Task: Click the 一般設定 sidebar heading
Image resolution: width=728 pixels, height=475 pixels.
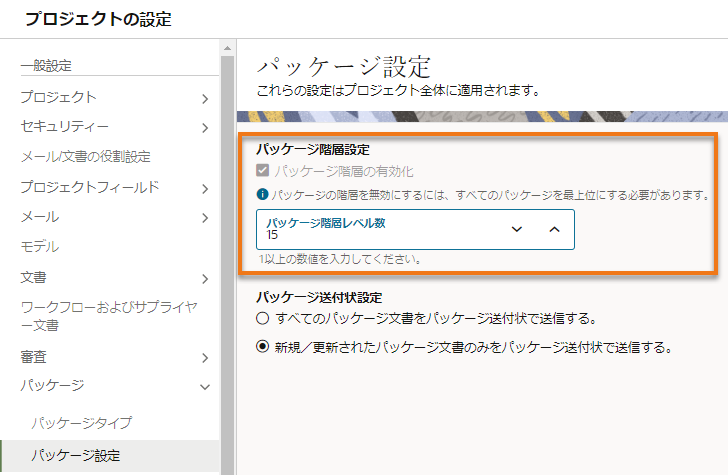Action: pos(46,66)
